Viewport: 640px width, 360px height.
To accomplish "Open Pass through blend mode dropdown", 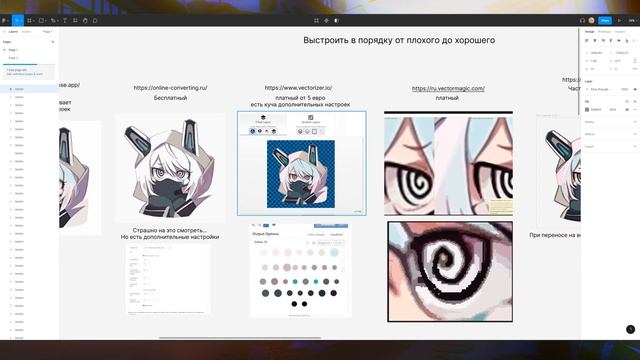I will tap(600, 89).
